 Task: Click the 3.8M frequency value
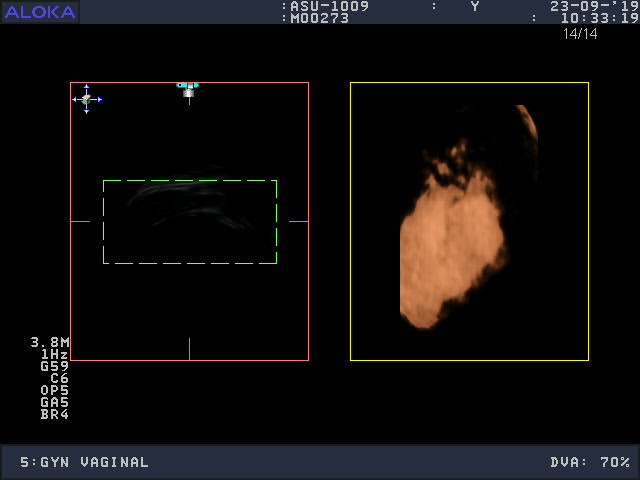[50, 342]
